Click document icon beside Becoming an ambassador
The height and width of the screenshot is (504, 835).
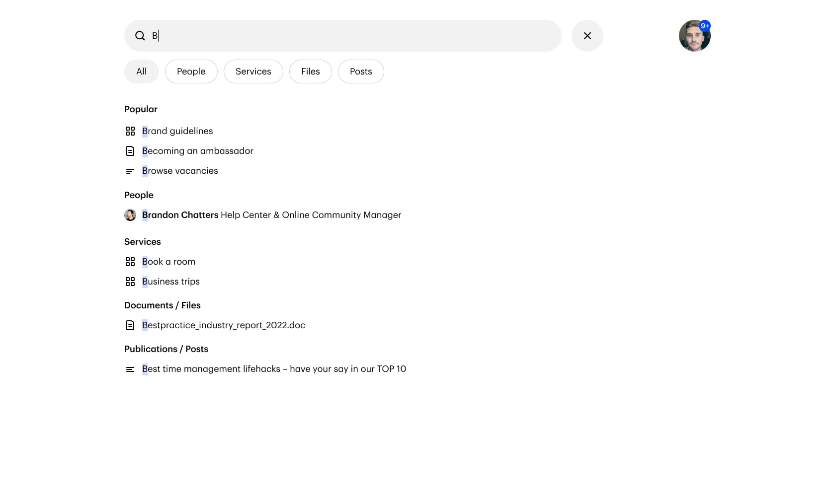click(x=130, y=151)
